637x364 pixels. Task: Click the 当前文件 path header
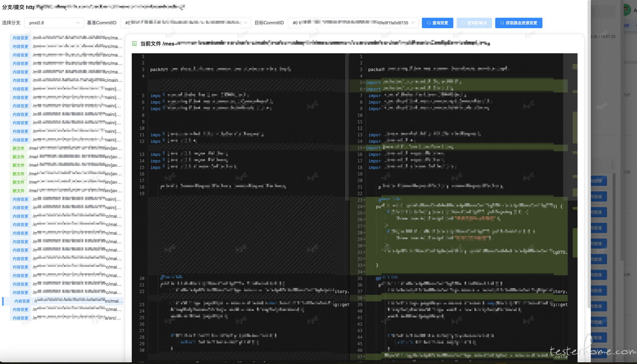(x=315, y=43)
